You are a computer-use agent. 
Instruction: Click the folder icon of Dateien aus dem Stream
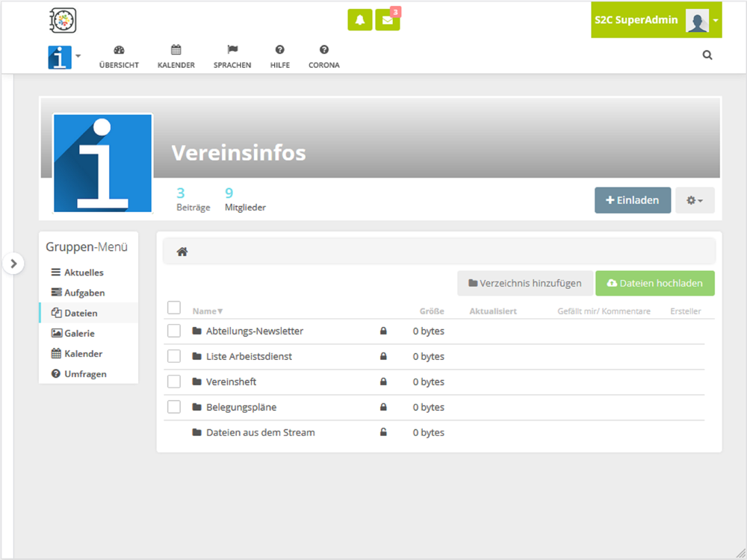(x=196, y=432)
